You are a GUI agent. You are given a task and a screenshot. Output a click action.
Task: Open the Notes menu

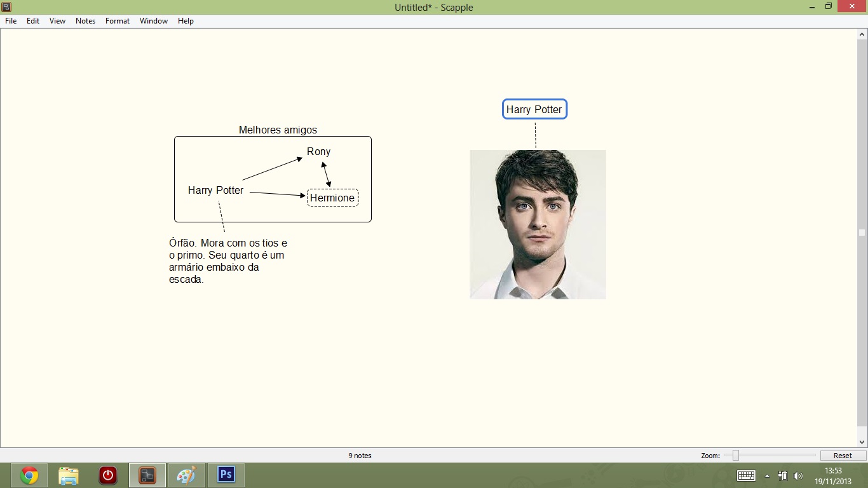[85, 21]
